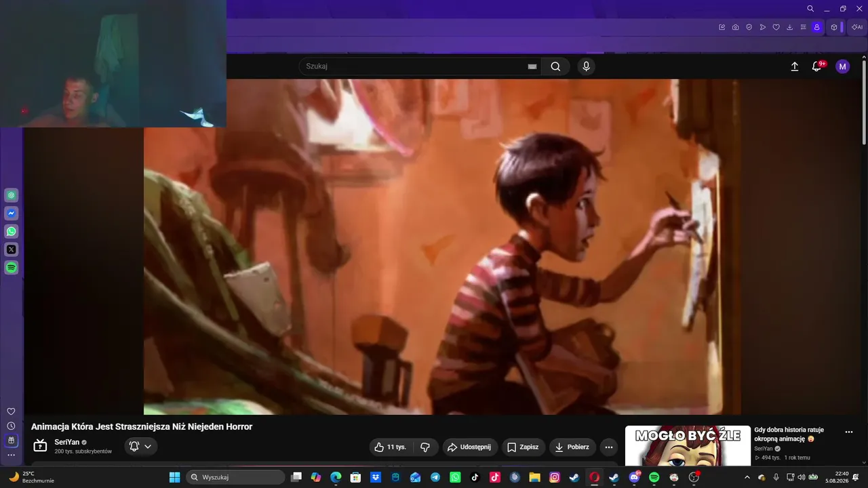The width and height of the screenshot is (868, 488).
Task: Open X (Twitter) in the Opera sidebar
Action: 12,249
